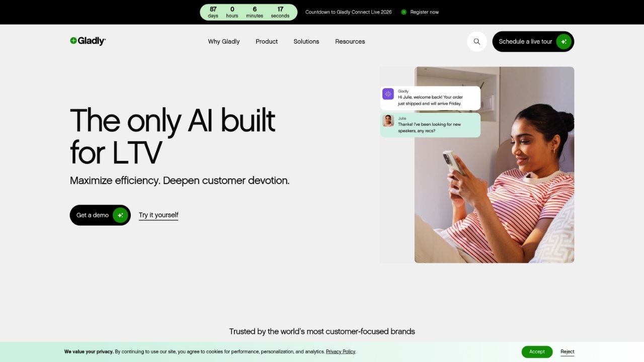644x362 pixels.
Task: Click green sparkle icon on Schedule a live tour
Action: [x=563, y=42]
